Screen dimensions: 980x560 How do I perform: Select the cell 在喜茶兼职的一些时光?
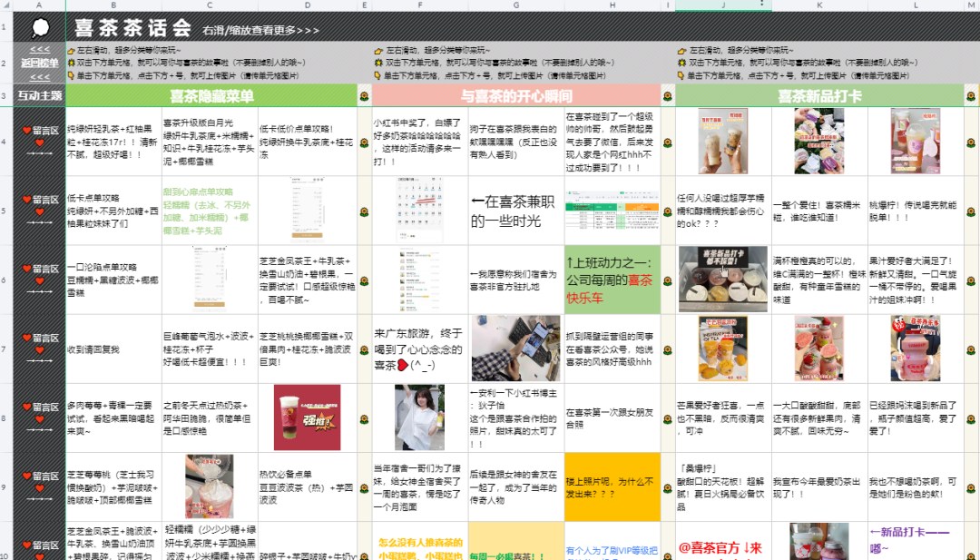[516, 211]
